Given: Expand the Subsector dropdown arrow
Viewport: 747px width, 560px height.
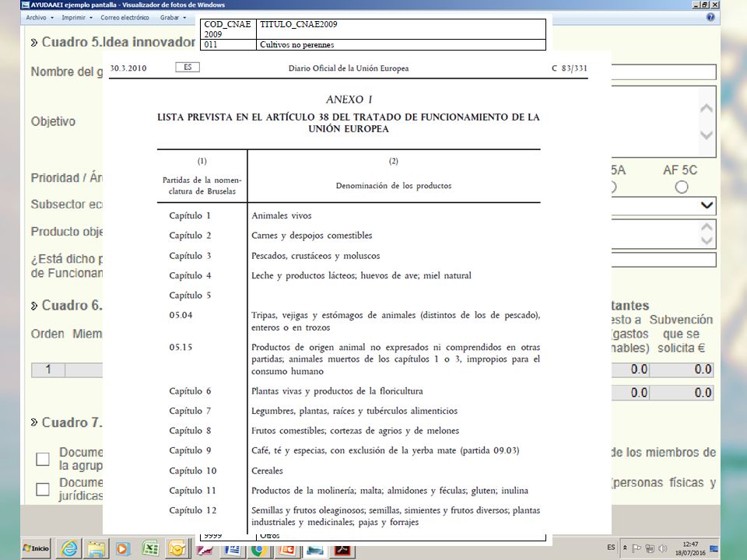Looking at the screenshot, I should pyautogui.click(x=707, y=205).
